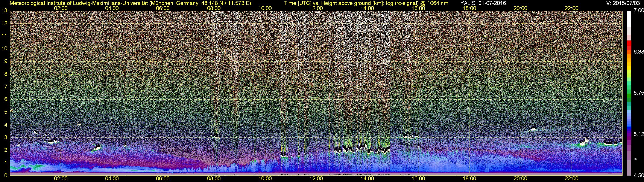
Task: Click the small 'eq' label beside colorbar
Action: tap(636, 159)
